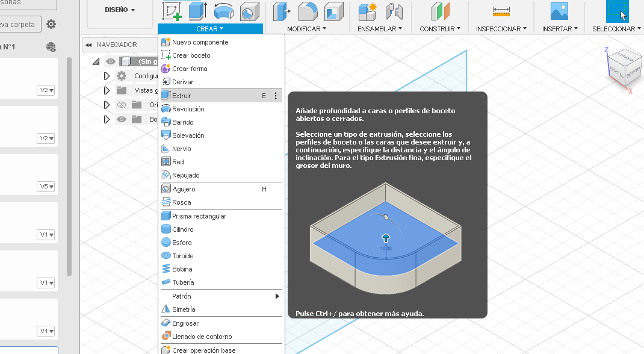Click the Shell toolbar icon

(333, 11)
